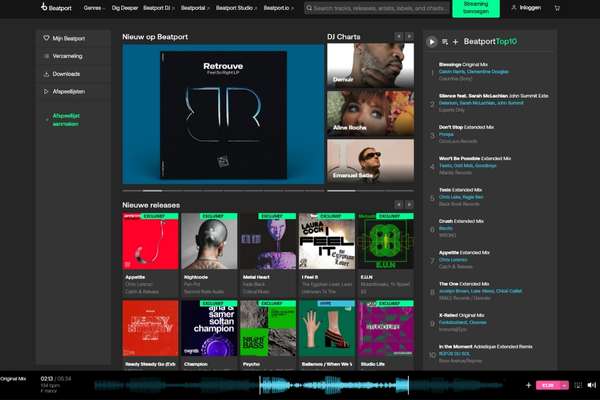Click Afspeellijst aanmaken link
This screenshot has width=600, height=400.
(66, 120)
